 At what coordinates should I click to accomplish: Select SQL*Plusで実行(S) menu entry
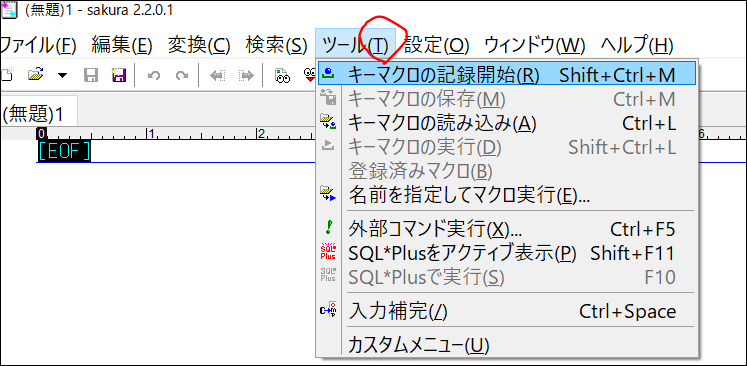click(507, 276)
